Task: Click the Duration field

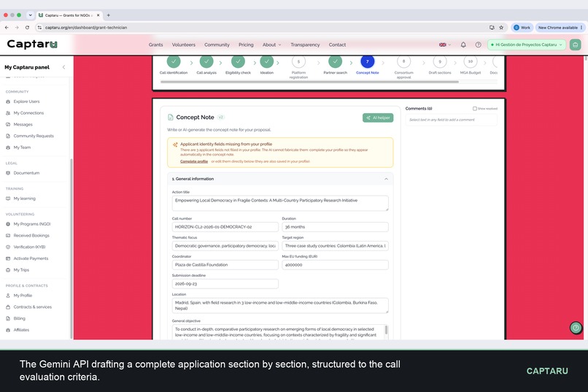Action: click(x=335, y=227)
